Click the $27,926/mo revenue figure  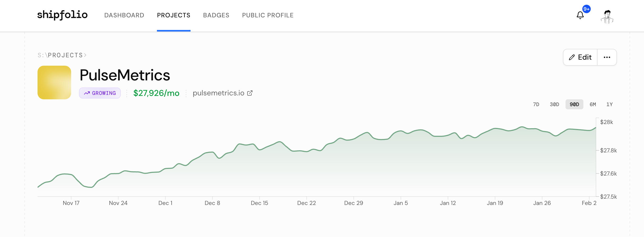(156, 93)
